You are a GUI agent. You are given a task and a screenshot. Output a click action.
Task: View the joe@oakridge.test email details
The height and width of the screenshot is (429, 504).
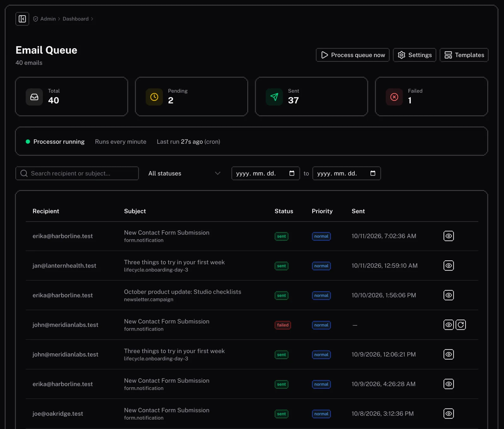[x=449, y=414]
